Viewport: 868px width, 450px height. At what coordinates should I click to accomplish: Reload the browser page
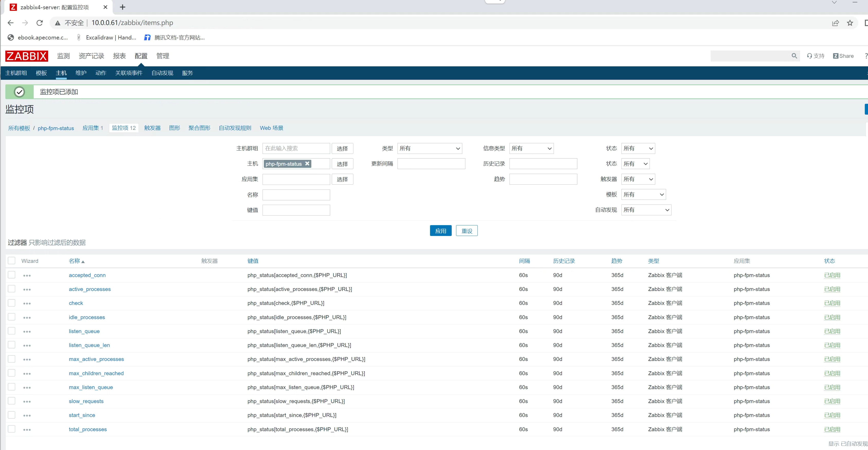(39, 23)
